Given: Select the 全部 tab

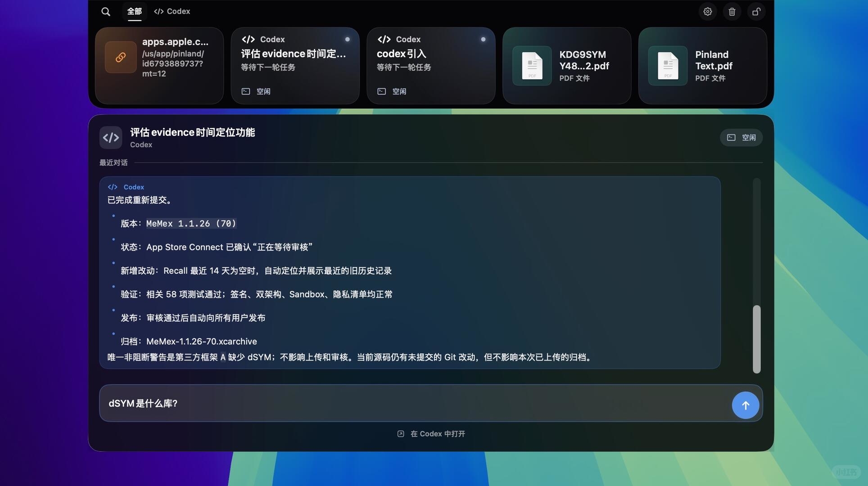Looking at the screenshot, I should click(134, 12).
